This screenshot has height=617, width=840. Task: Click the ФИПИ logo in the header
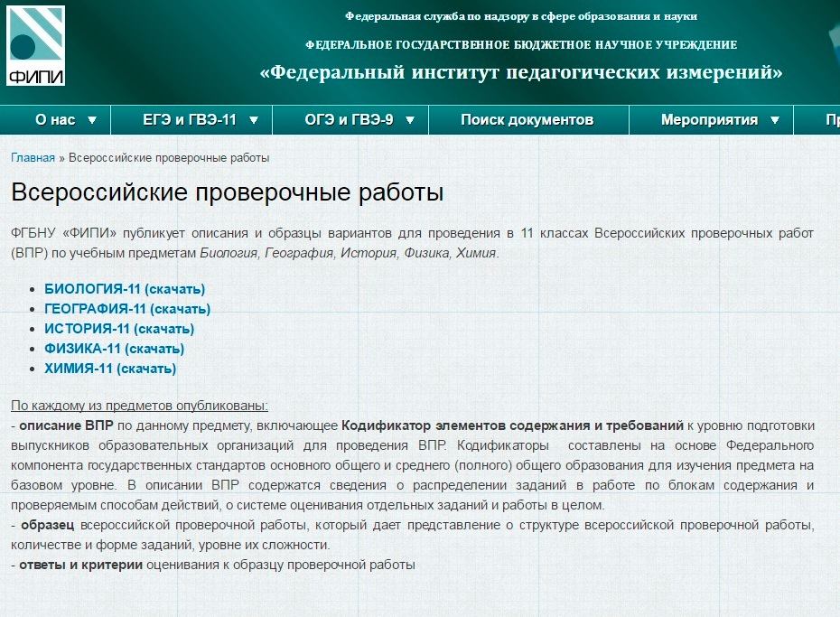tap(36, 45)
